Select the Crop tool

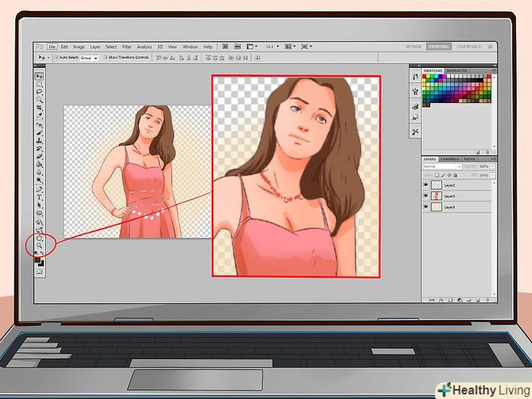pyautogui.click(x=39, y=108)
